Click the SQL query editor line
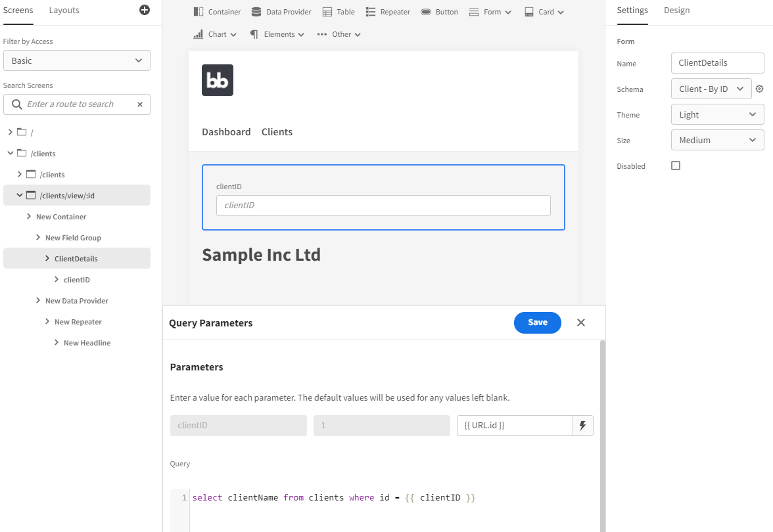 [x=334, y=498]
